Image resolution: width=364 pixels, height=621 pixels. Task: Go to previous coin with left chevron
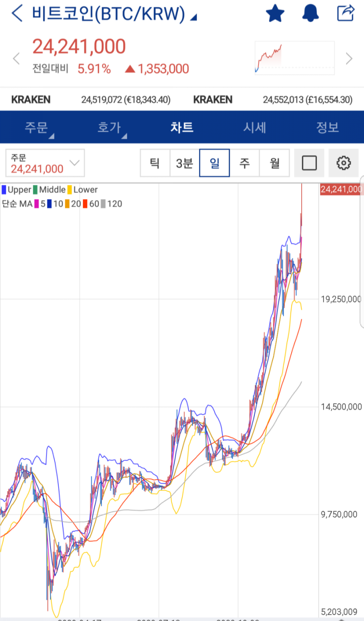point(16,59)
